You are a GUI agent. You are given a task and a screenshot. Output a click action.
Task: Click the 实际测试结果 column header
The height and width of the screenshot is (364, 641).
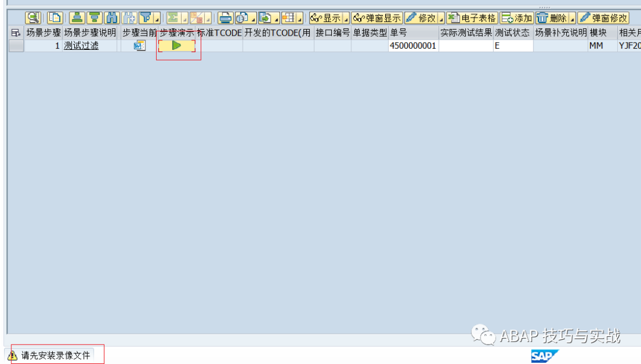[x=466, y=33]
